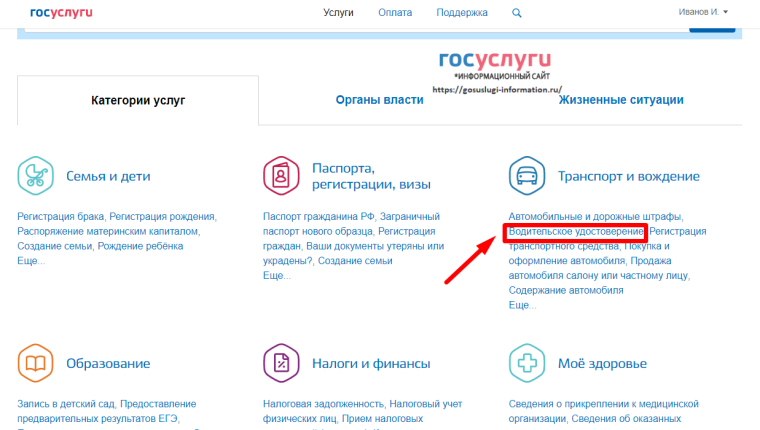The height and width of the screenshot is (430, 760).
Task: Click the baby stroller Семья и дети icon
Action: tap(35, 175)
